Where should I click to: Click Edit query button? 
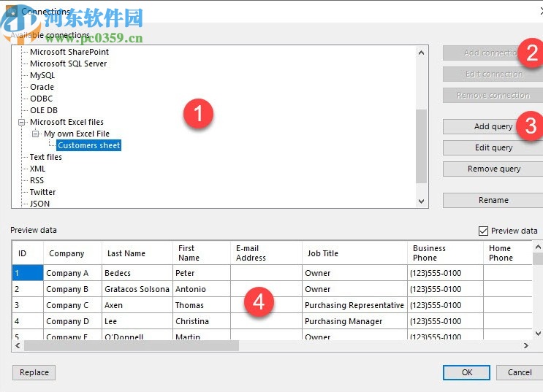(494, 147)
